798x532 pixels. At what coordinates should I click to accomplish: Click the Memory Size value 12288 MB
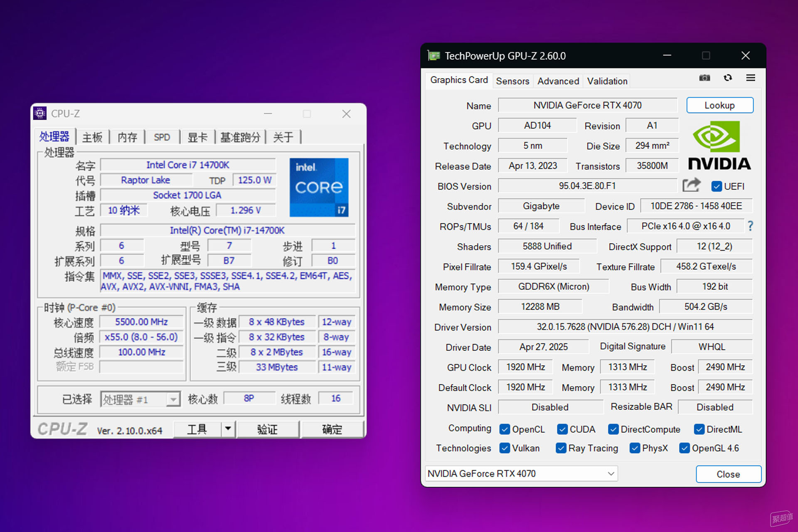tap(540, 307)
